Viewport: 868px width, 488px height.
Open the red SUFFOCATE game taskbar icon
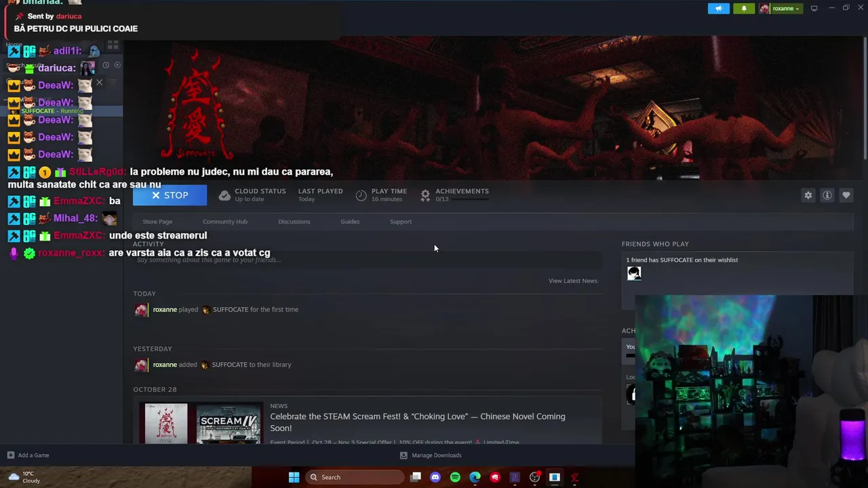tap(574, 477)
